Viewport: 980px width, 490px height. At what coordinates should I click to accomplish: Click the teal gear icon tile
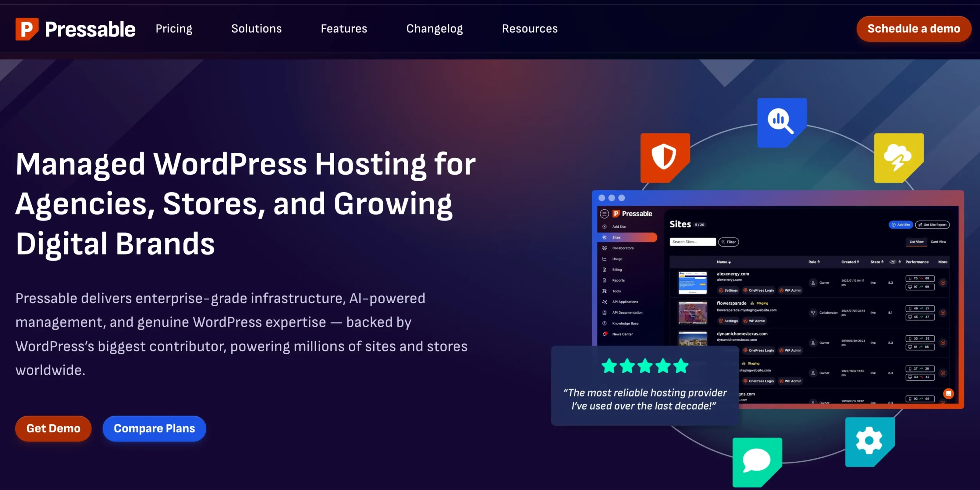(x=870, y=442)
